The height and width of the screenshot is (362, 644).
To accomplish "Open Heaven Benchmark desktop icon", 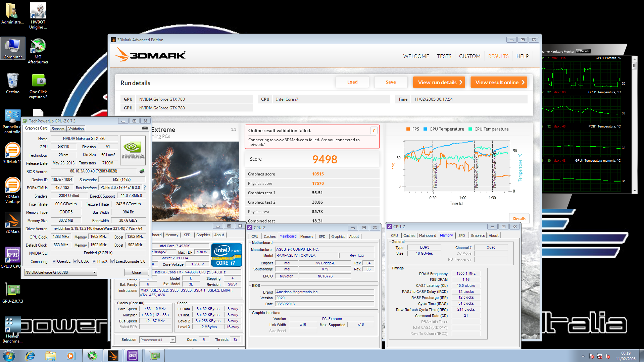I will coord(12,330).
